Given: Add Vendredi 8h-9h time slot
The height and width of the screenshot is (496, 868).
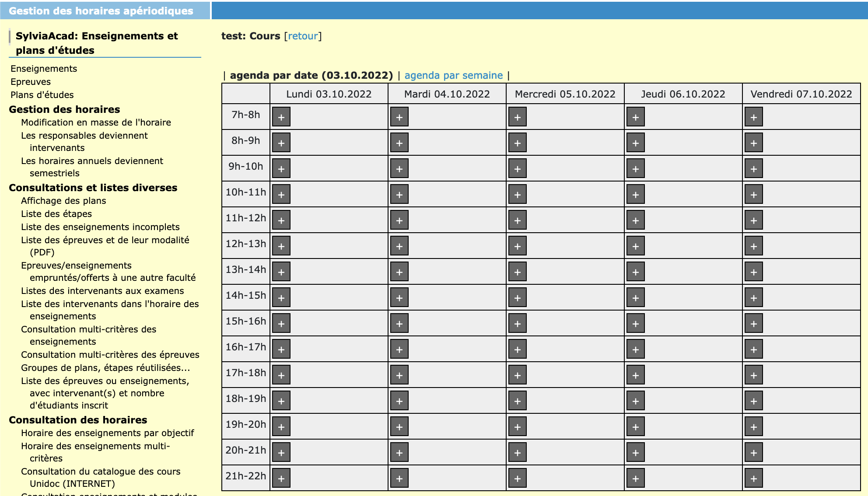Looking at the screenshot, I should click(754, 143).
